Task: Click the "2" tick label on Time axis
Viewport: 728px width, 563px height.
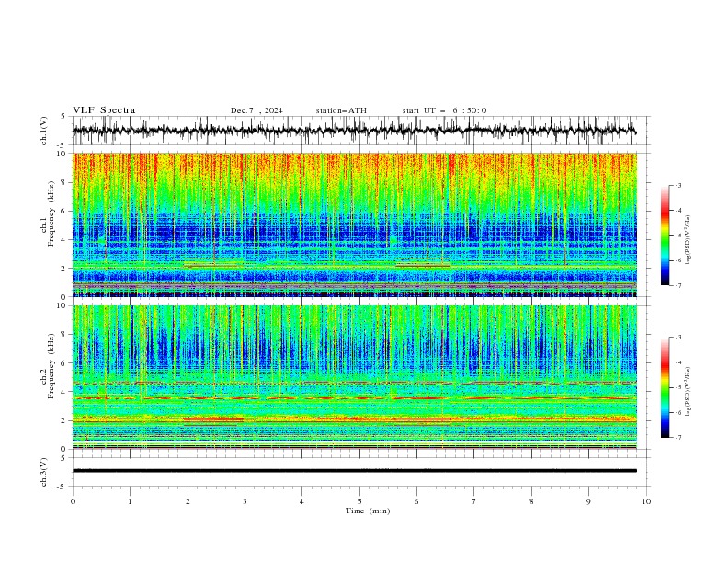Action: [188, 501]
